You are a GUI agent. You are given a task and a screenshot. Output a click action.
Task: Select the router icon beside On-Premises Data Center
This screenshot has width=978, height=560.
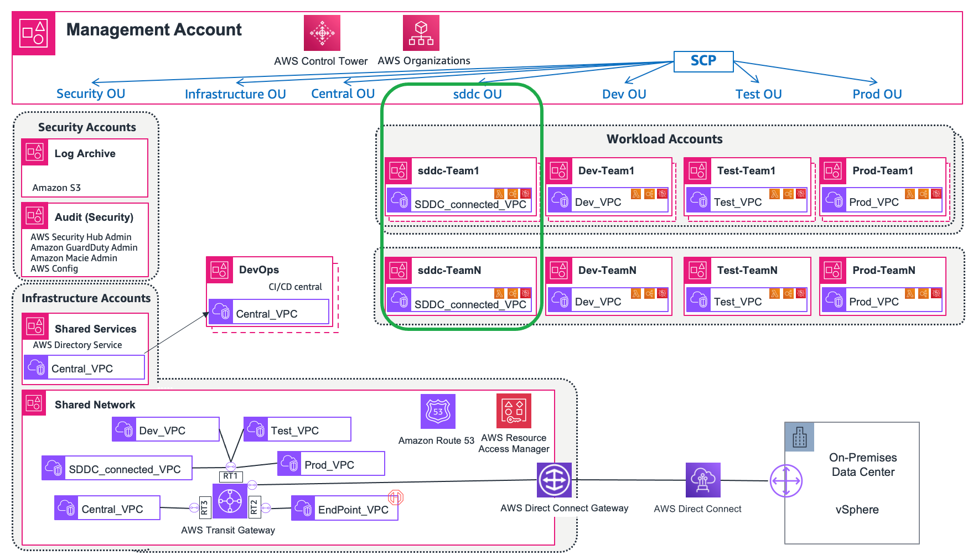pyautogui.click(x=785, y=481)
